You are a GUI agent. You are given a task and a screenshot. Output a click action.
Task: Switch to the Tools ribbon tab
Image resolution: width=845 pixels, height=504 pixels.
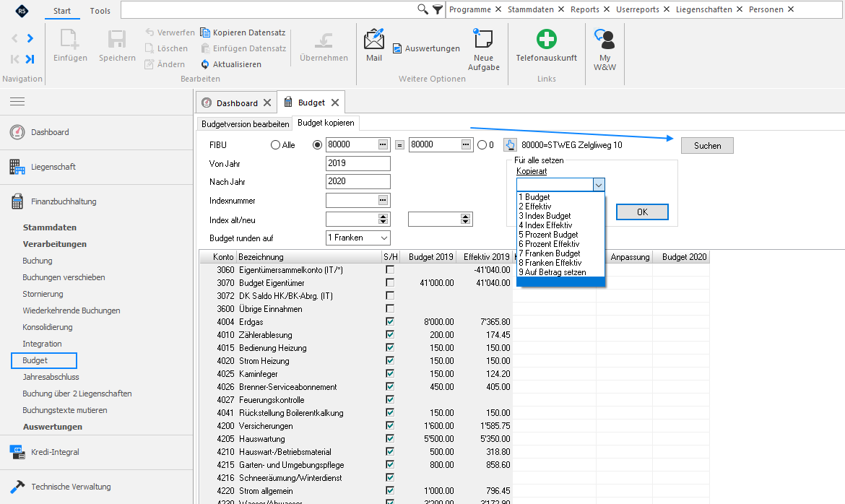click(100, 11)
